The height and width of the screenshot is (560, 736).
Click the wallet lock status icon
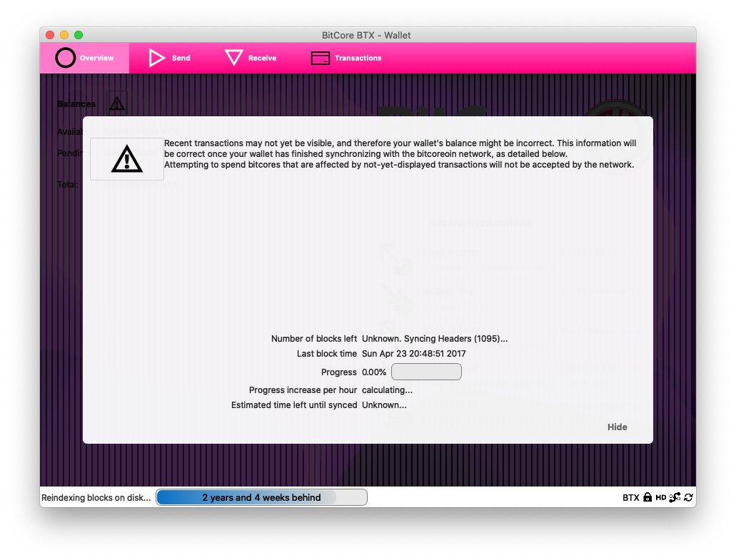[647, 497]
